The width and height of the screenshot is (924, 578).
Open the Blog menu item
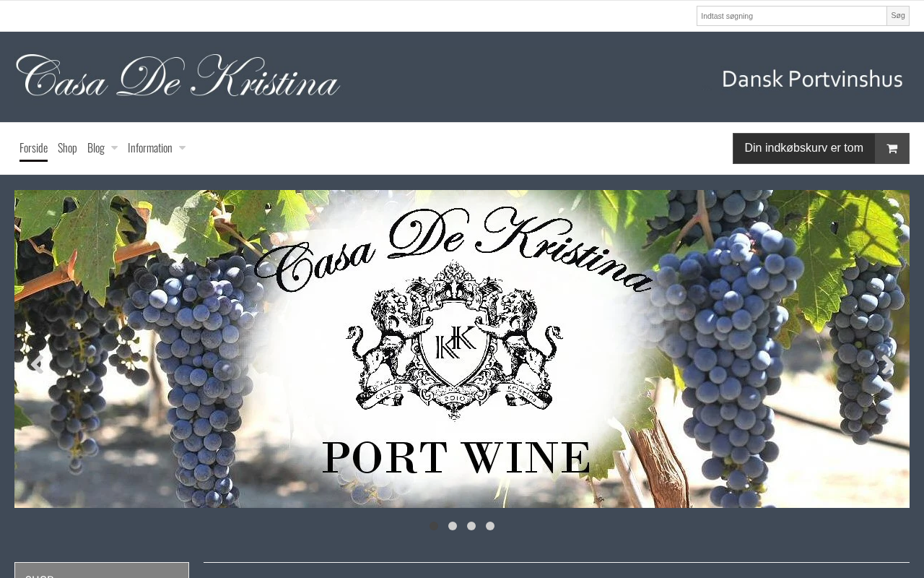[96, 148]
